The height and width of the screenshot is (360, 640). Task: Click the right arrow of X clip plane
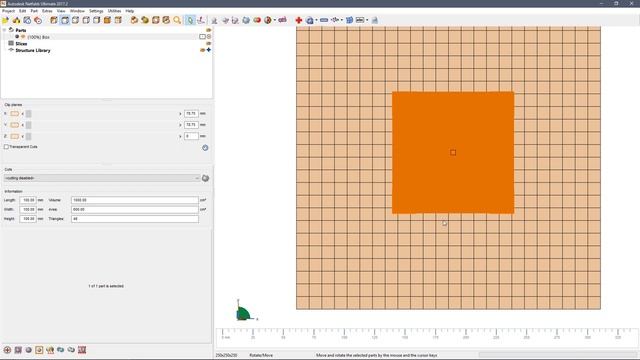pos(180,113)
